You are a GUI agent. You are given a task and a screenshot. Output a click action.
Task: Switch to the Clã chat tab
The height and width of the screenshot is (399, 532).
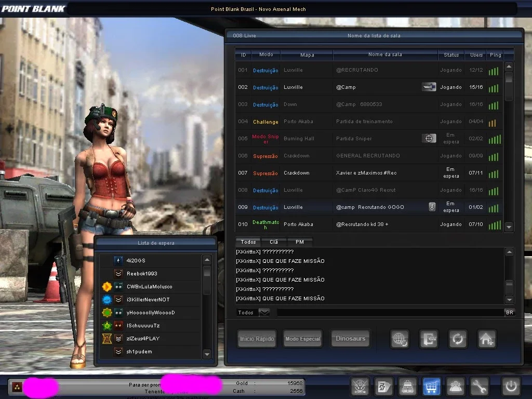pyautogui.click(x=274, y=242)
